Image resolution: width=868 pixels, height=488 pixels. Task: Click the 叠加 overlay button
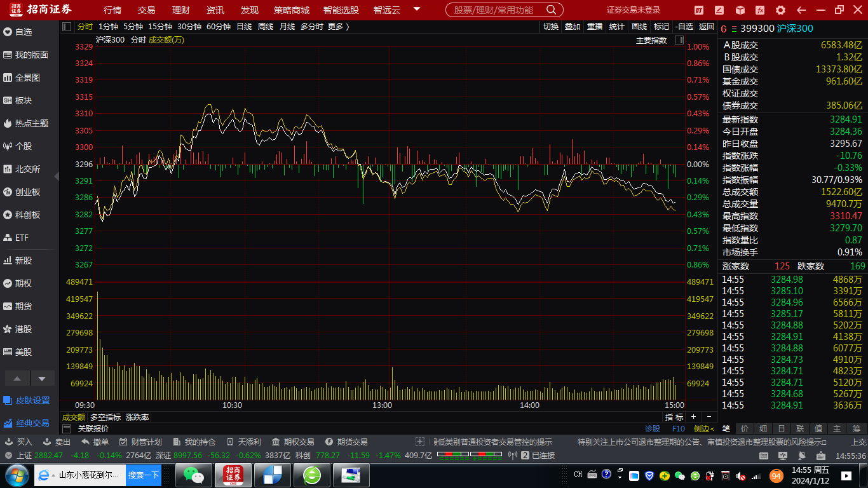click(573, 27)
